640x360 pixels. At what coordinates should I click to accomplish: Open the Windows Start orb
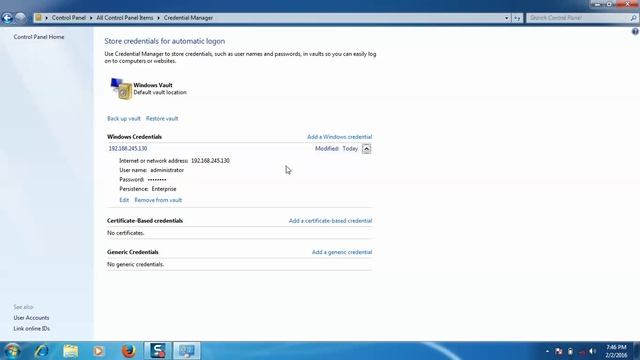point(12,351)
